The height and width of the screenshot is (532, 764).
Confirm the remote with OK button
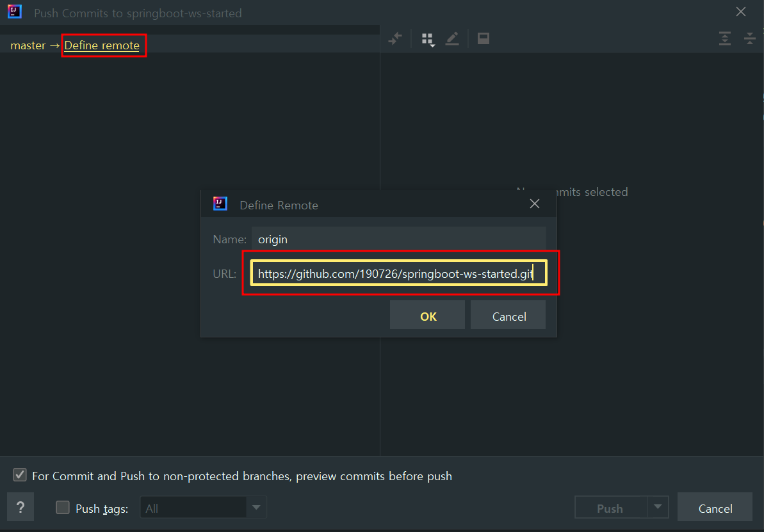click(x=427, y=316)
